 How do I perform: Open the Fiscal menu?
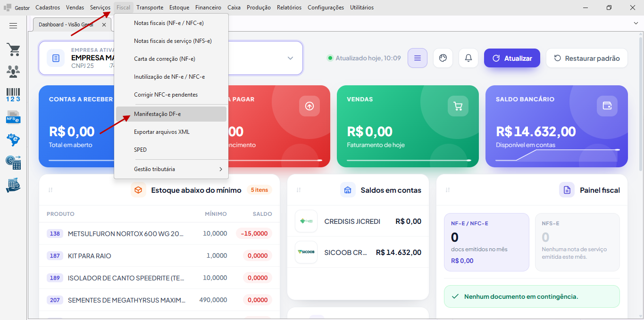tap(124, 8)
